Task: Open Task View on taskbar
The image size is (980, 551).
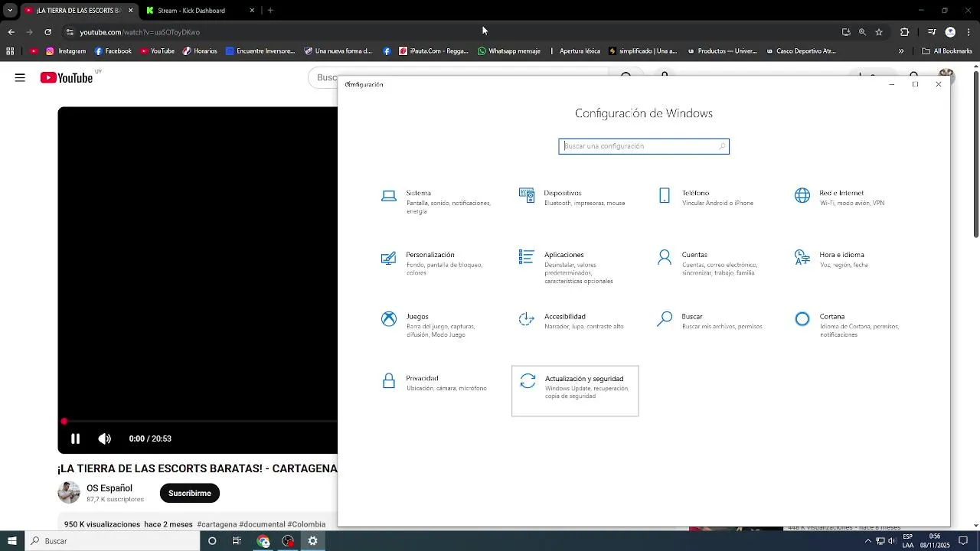Action: (x=237, y=541)
